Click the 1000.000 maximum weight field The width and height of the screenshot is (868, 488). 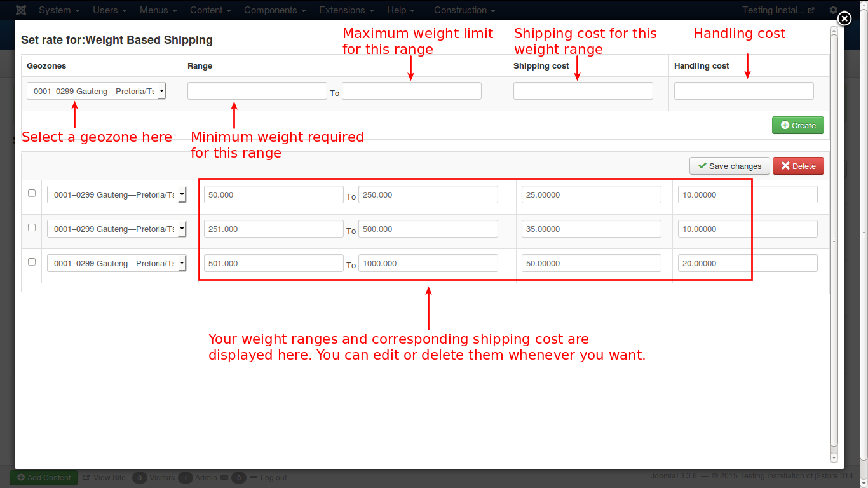428,264
